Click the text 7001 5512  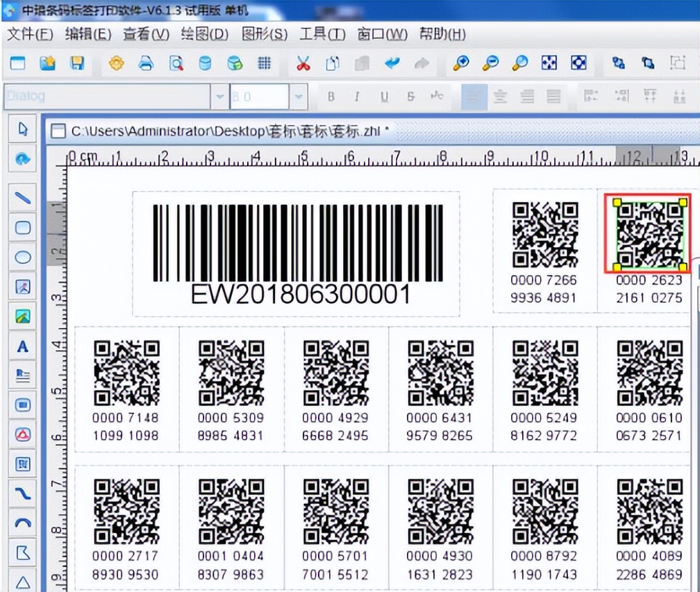point(335,574)
